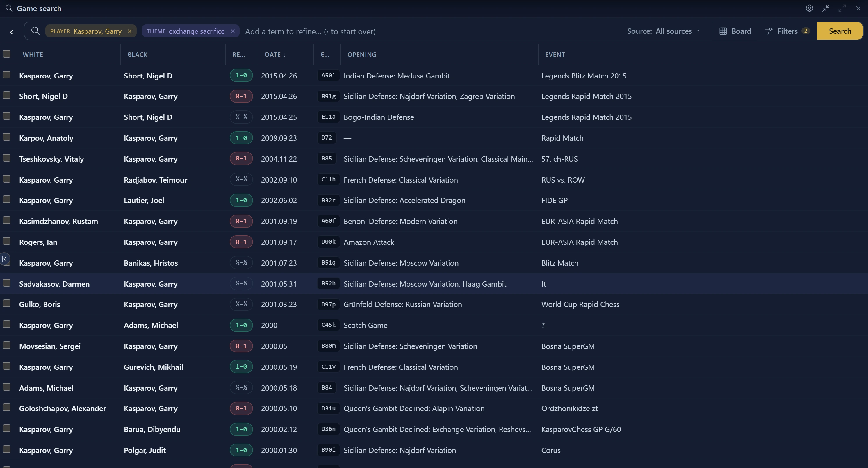Click 'Banikas, Hristos' player name
The height and width of the screenshot is (468, 868).
pyautogui.click(x=151, y=263)
